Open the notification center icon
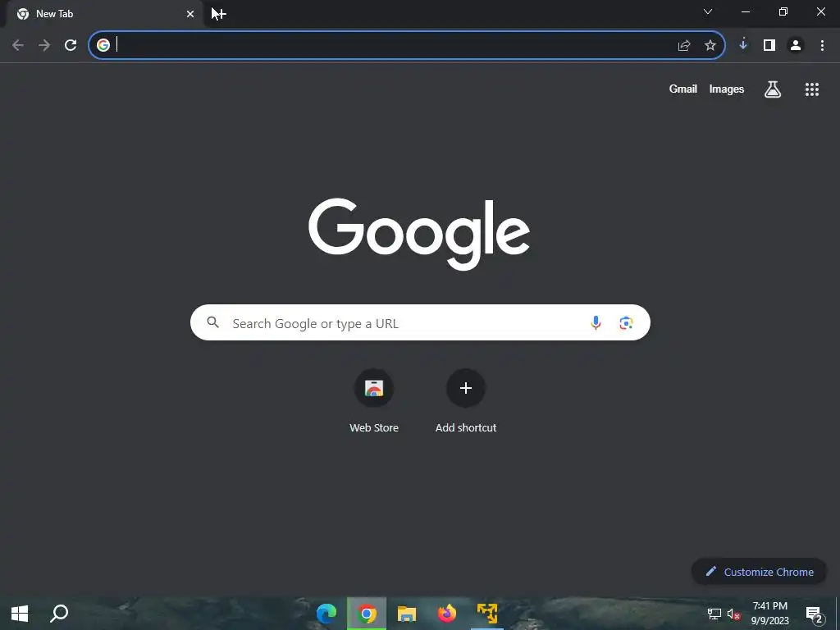Screen dimensions: 840x630 [815, 614]
